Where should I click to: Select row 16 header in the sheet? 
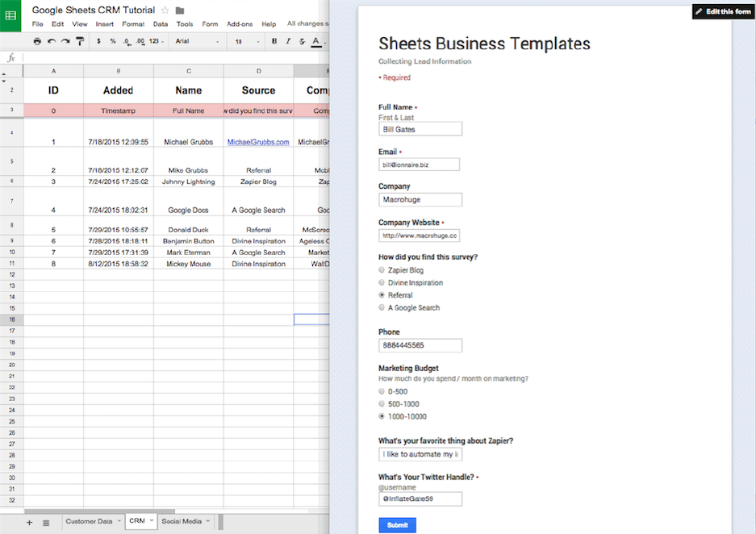[x=11, y=319]
